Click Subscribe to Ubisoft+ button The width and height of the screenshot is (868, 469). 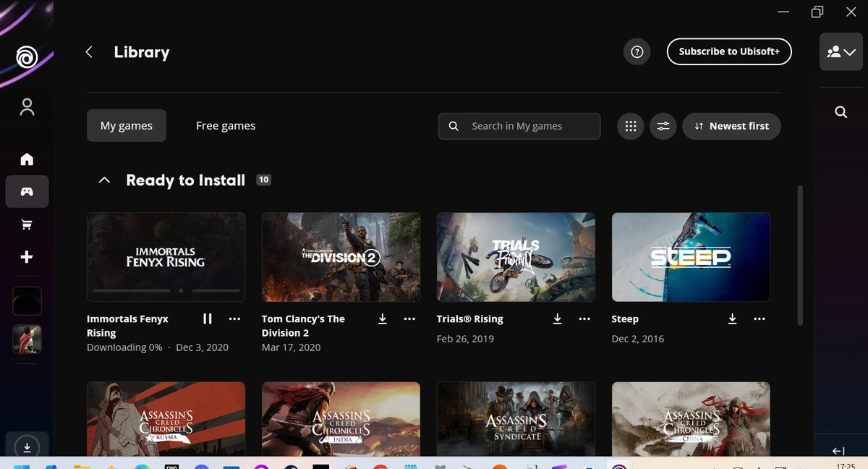(729, 51)
